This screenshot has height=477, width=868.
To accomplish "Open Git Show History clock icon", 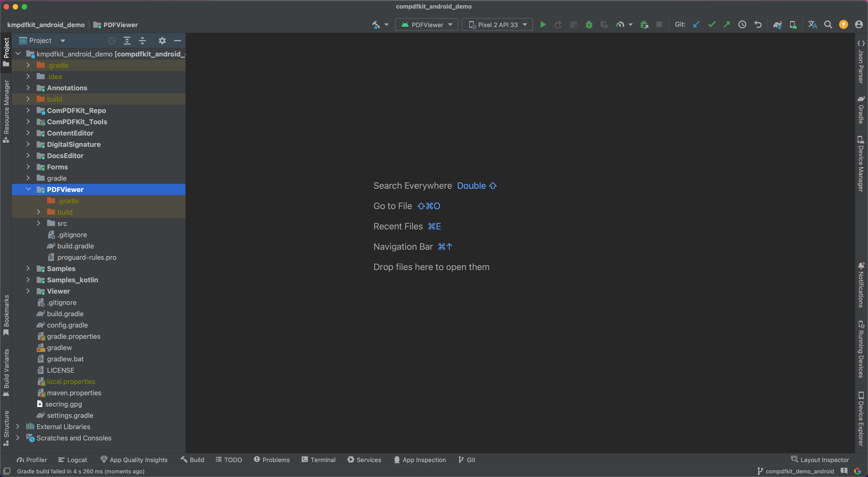I will (x=742, y=25).
